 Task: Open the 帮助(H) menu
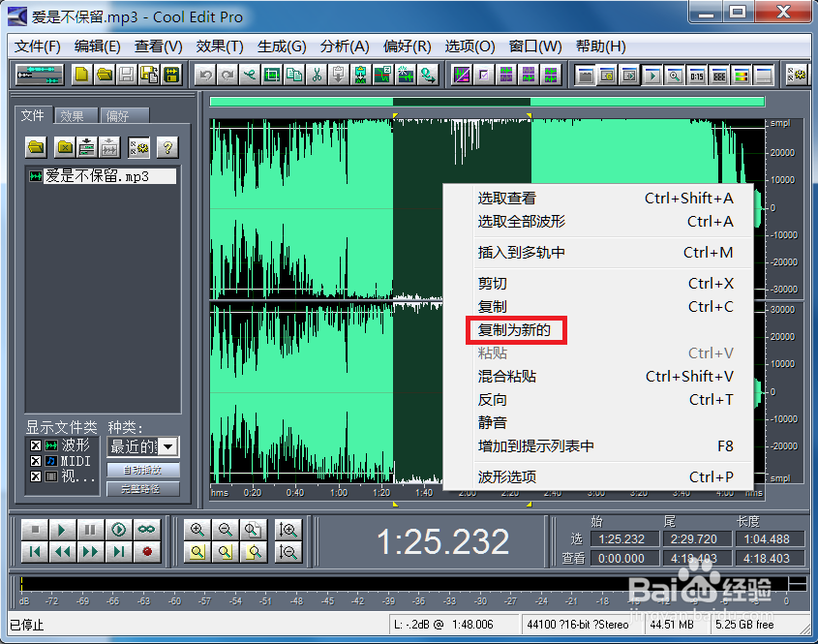click(600, 46)
